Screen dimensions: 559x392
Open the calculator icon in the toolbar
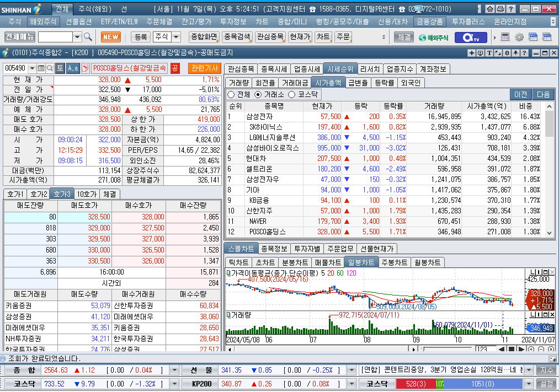pyautogui.click(x=505, y=37)
